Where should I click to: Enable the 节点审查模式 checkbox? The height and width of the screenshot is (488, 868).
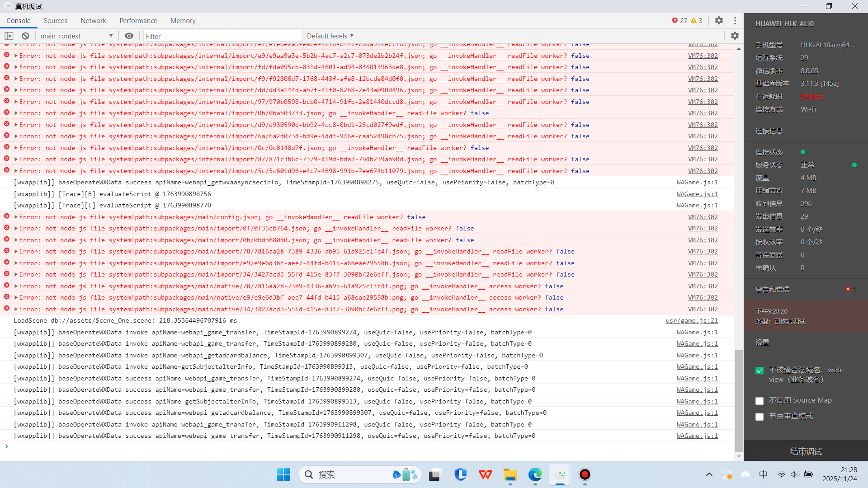759,417
